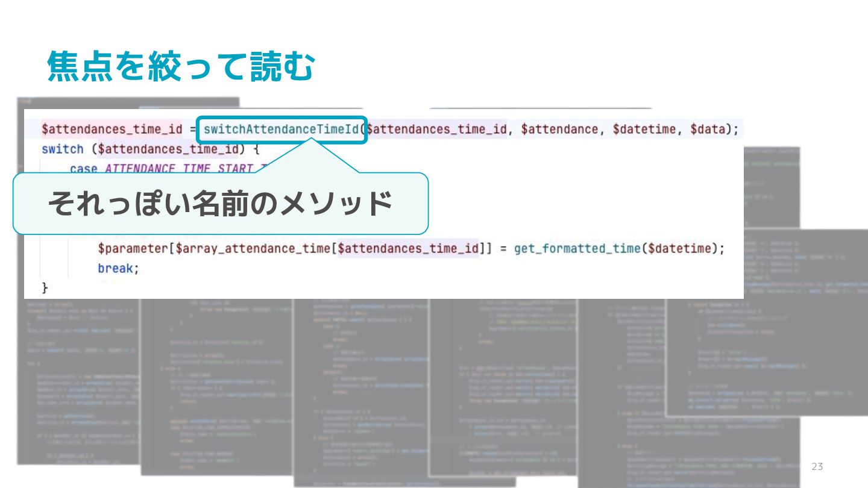868x488 pixels.
Task: Select the $datetime argument inside switchAttendanceTimeId call
Action: pyautogui.click(x=644, y=130)
